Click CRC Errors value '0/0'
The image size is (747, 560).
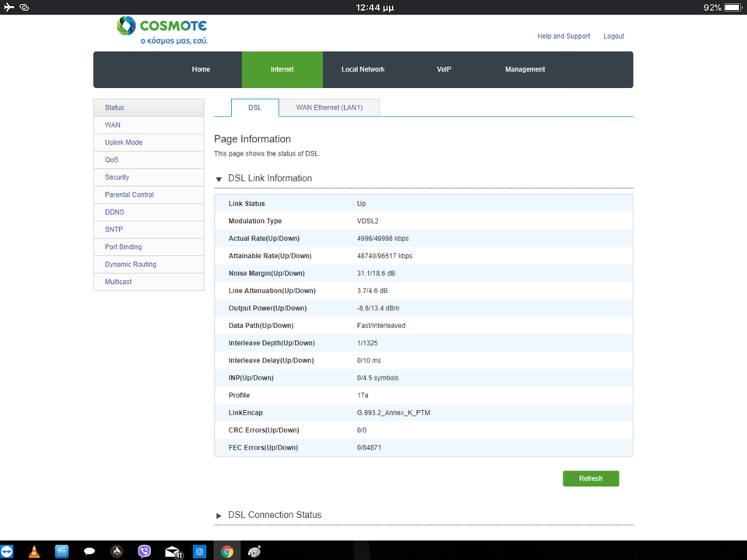pos(362,430)
